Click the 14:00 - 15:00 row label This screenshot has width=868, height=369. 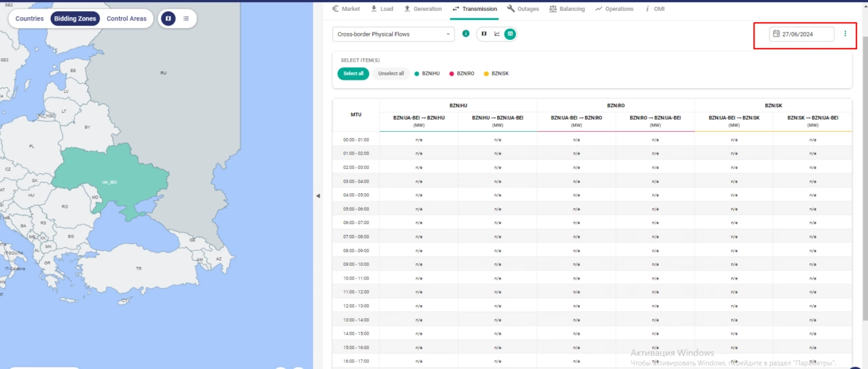click(x=356, y=333)
